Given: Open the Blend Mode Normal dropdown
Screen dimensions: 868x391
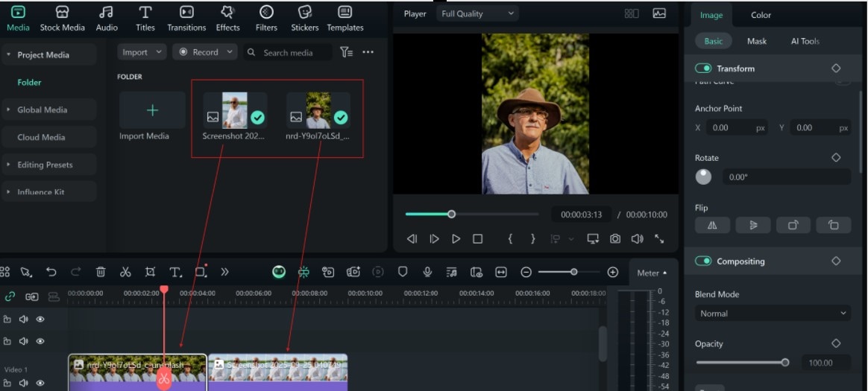Looking at the screenshot, I should [773, 313].
